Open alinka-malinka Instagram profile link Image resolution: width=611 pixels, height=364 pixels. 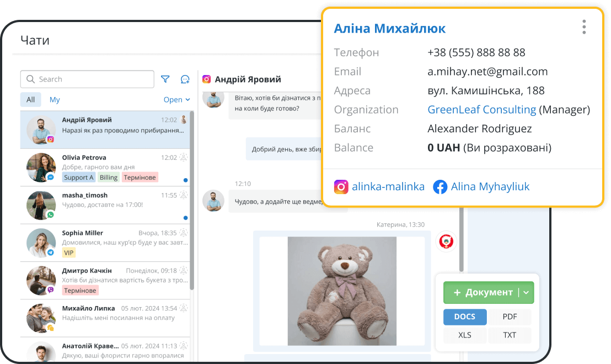[388, 186]
